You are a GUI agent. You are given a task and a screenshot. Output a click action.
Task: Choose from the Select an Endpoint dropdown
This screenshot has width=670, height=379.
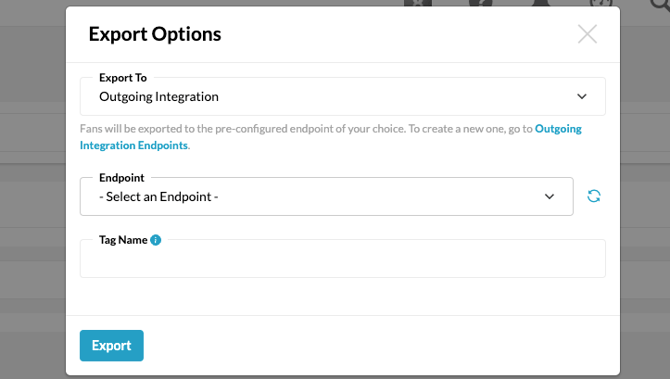pos(326,197)
